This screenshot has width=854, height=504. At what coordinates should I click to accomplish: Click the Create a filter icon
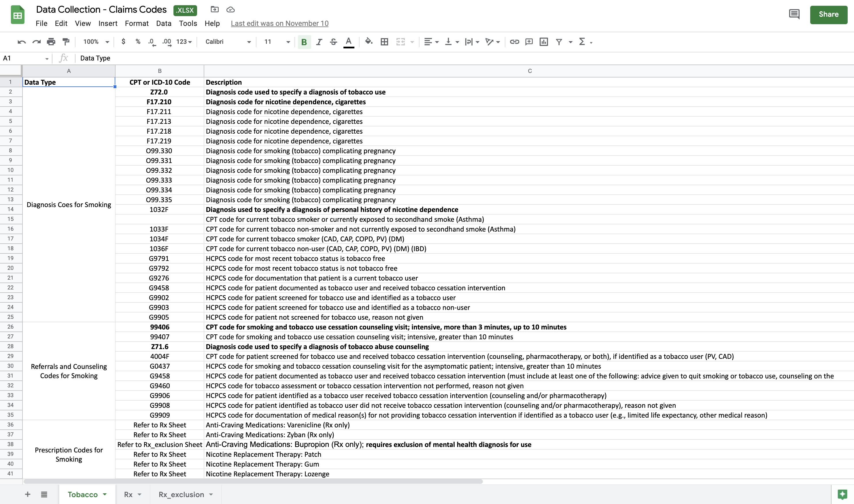coord(559,42)
